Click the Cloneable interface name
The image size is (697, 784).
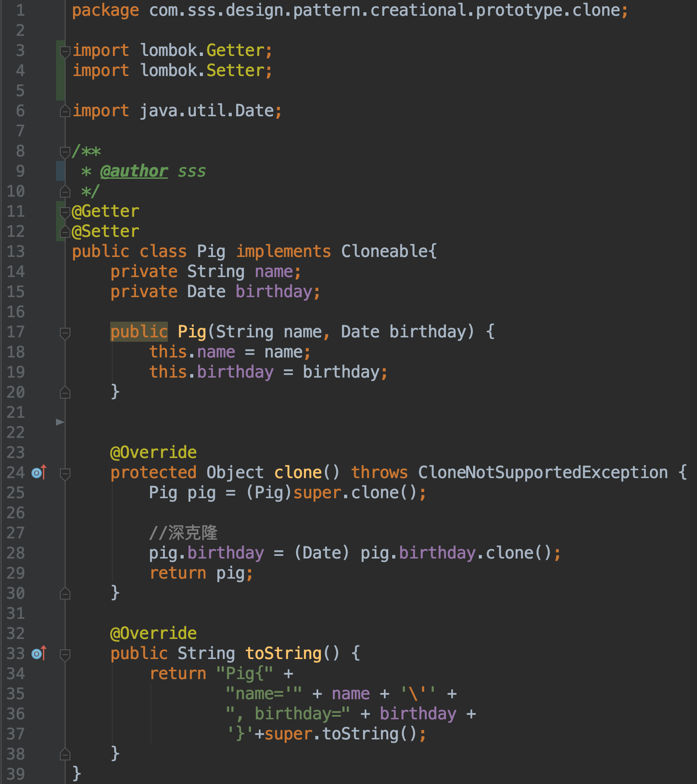point(384,252)
